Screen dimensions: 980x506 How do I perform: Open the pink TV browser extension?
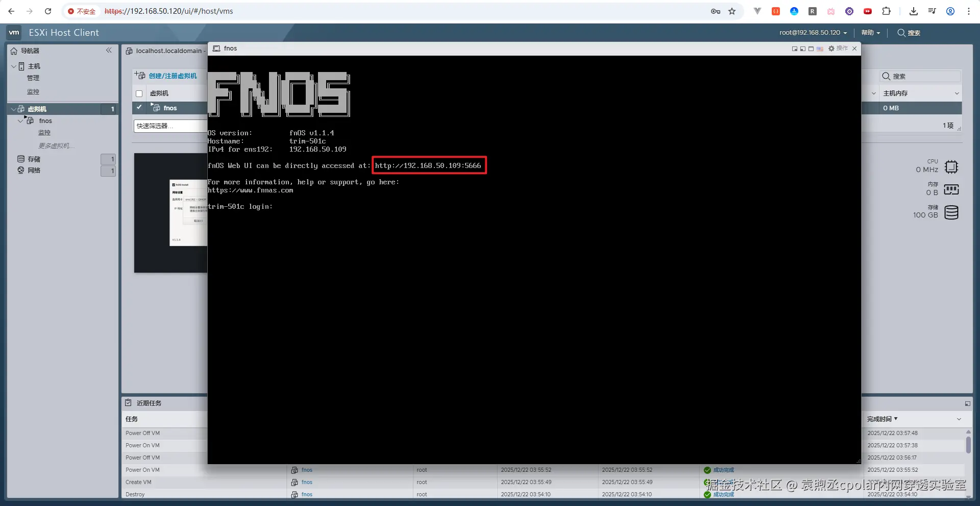[x=831, y=11]
